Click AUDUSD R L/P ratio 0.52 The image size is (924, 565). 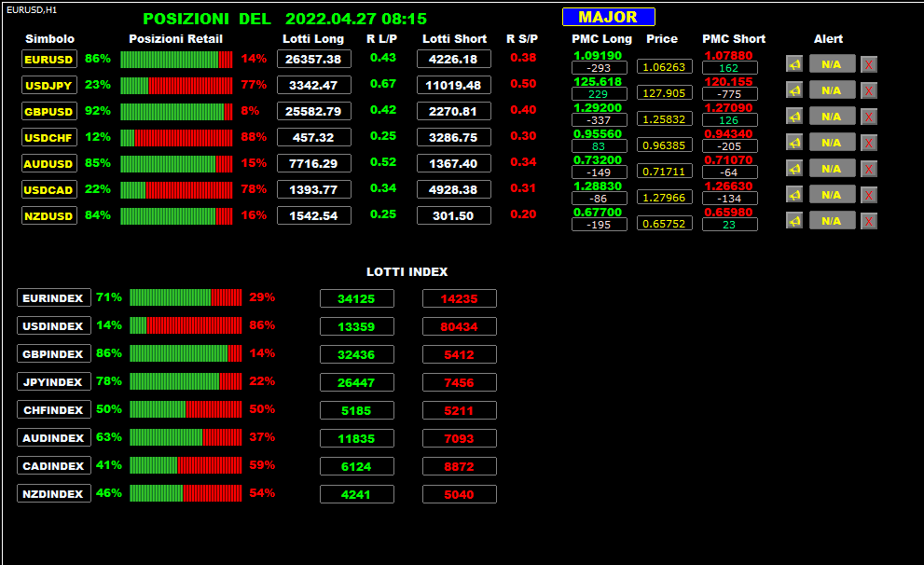point(383,162)
